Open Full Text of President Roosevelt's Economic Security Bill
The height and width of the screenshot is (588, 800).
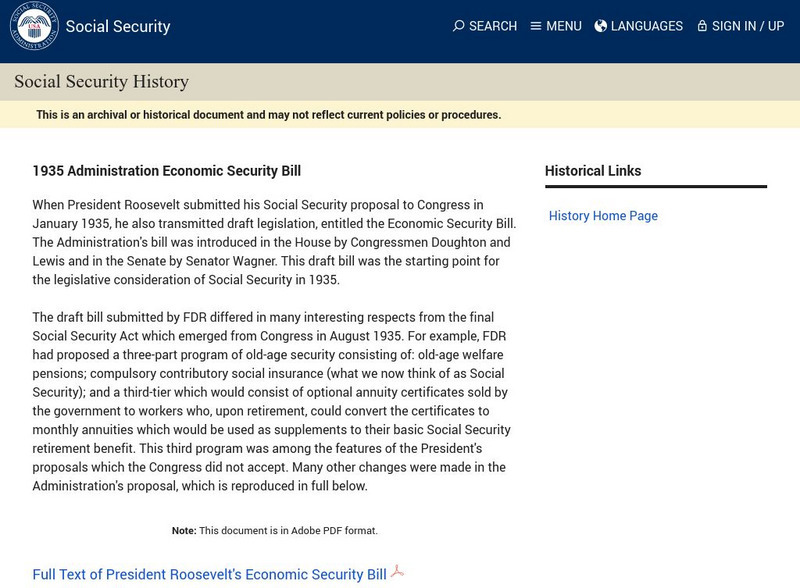(209, 574)
